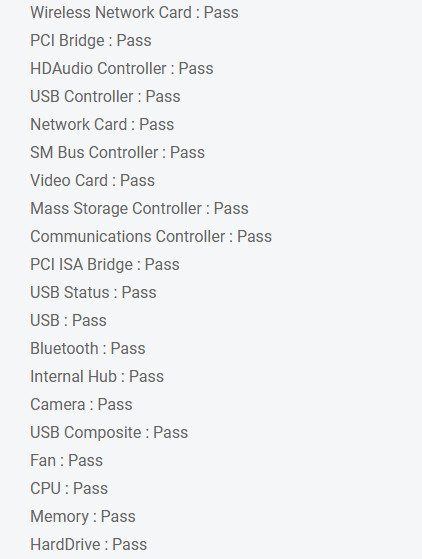This screenshot has width=422, height=559.
Task: Select the HardDrive : Pass result
Action: (89, 544)
